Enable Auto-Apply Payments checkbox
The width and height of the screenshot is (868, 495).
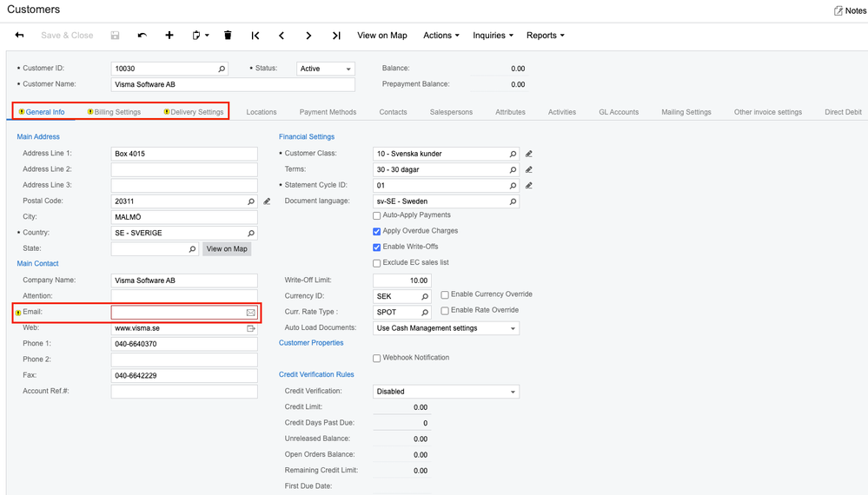[x=376, y=215]
